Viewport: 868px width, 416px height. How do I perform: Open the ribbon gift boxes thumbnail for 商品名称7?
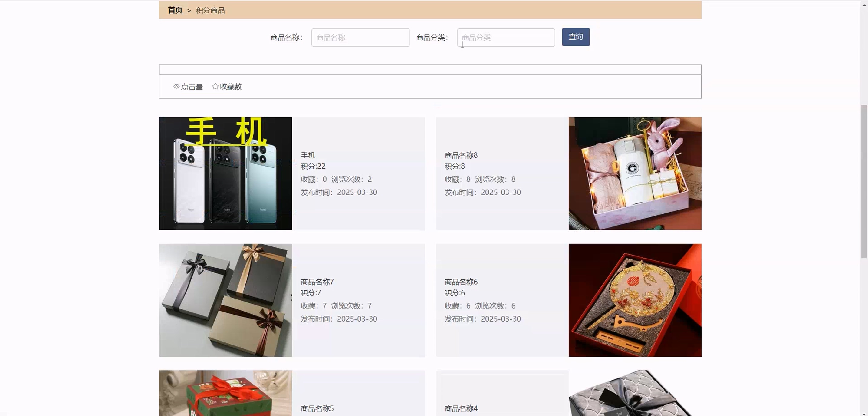225,300
